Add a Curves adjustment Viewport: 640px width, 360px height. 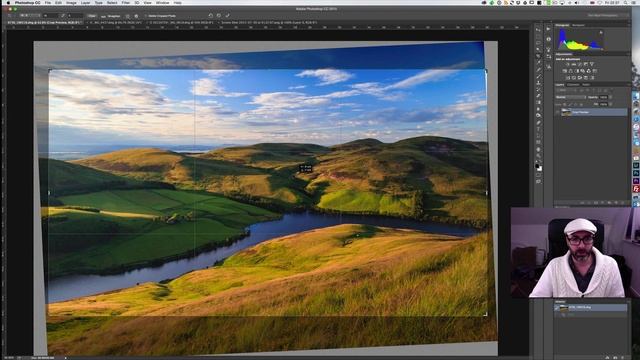pos(580,64)
